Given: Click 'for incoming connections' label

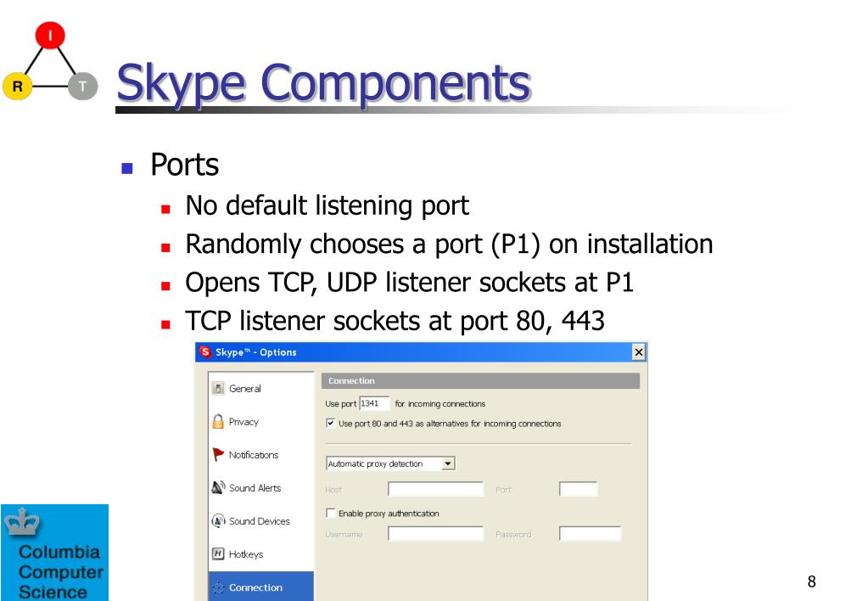Looking at the screenshot, I should coord(440,404).
